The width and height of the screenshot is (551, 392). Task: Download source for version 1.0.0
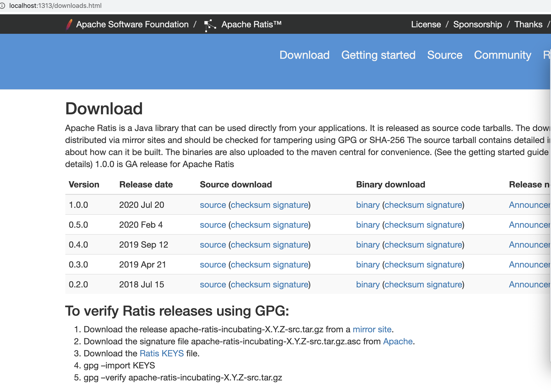pyautogui.click(x=213, y=205)
